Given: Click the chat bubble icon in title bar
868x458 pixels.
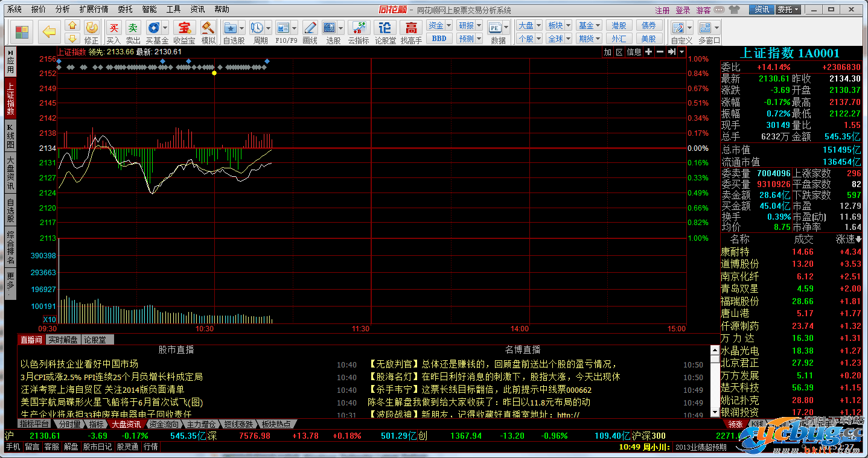Looking at the screenshot, I should [x=718, y=10].
